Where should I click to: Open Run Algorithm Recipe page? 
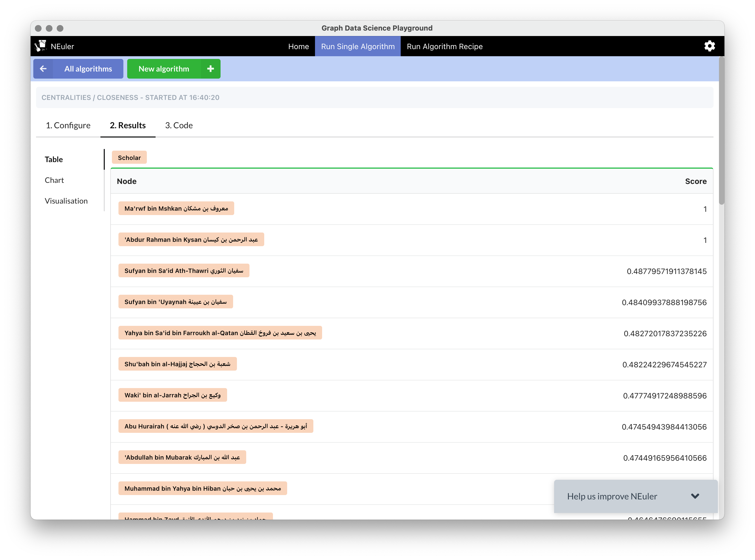pyautogui.click(x=444, y=46)
